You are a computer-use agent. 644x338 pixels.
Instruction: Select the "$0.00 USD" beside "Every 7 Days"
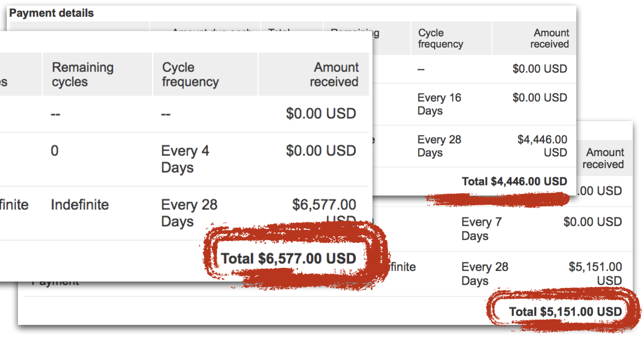pyautogui.click(x=592, y=222)
